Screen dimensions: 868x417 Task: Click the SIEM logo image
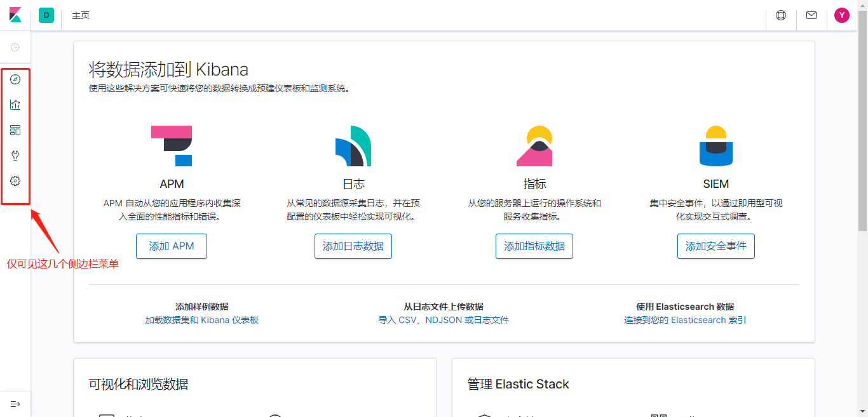pyautogui.click(x=716, y=146)
